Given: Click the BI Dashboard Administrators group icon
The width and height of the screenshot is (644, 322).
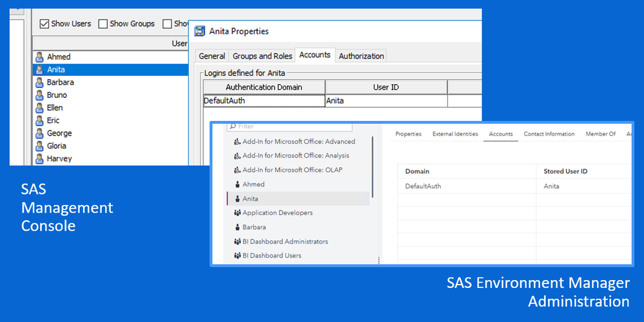Looking at the screenshot, I should click(237, 241).
